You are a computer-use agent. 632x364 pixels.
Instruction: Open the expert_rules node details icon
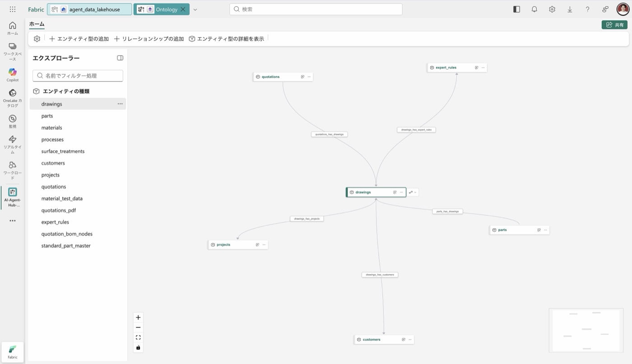[x=476, y=68]
